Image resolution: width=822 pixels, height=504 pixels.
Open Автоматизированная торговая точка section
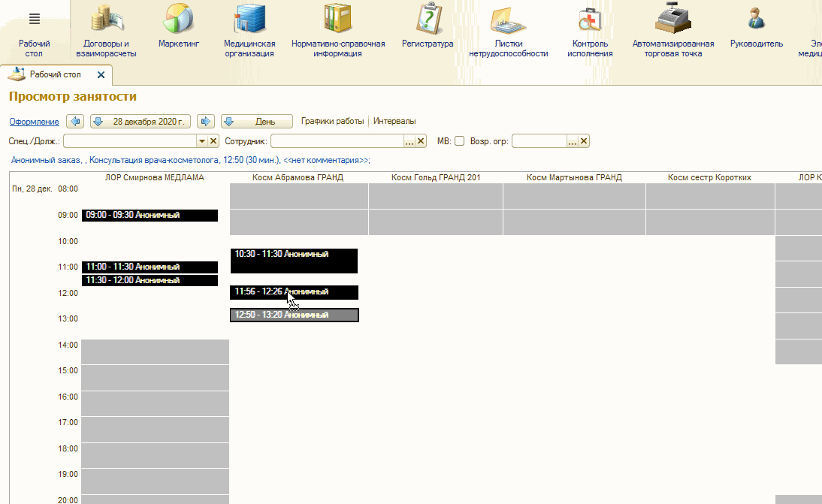(x=672, y=20)
